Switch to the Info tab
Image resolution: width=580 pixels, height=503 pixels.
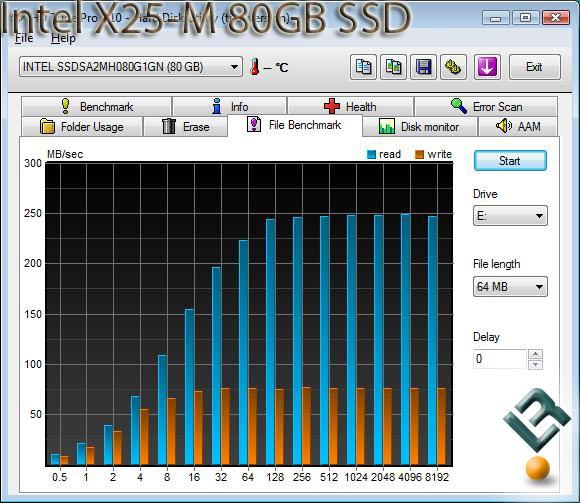click(x=229, y=107)
